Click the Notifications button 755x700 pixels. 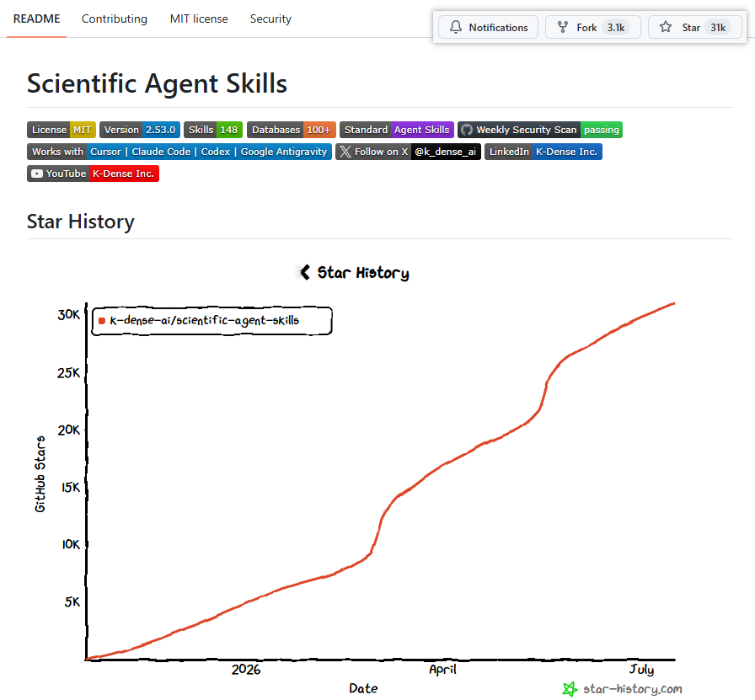[488, 28]
